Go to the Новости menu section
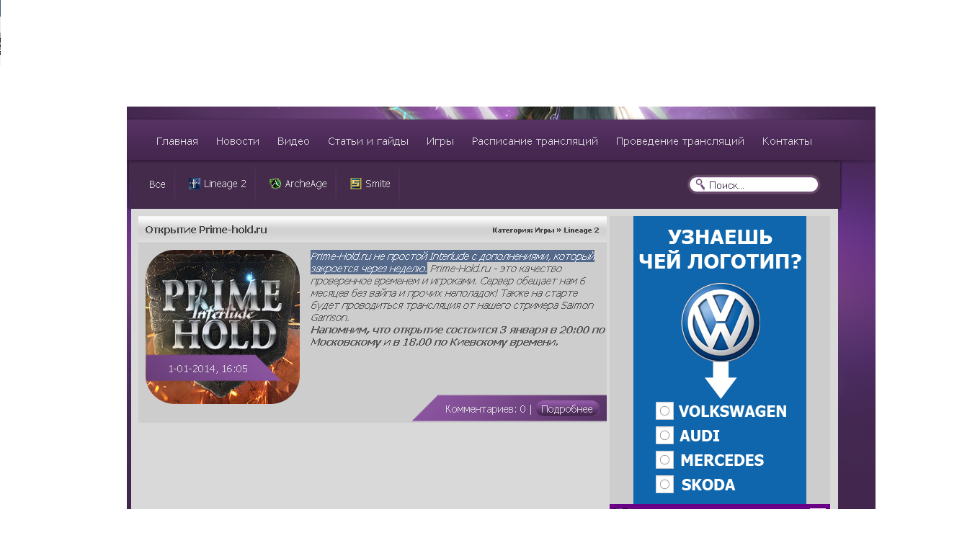The width and height of the screenshot is (980, 553). tap(238, 141)
